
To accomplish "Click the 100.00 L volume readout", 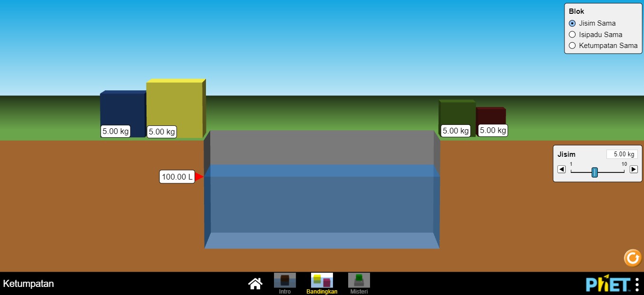I will coord(177,177).
